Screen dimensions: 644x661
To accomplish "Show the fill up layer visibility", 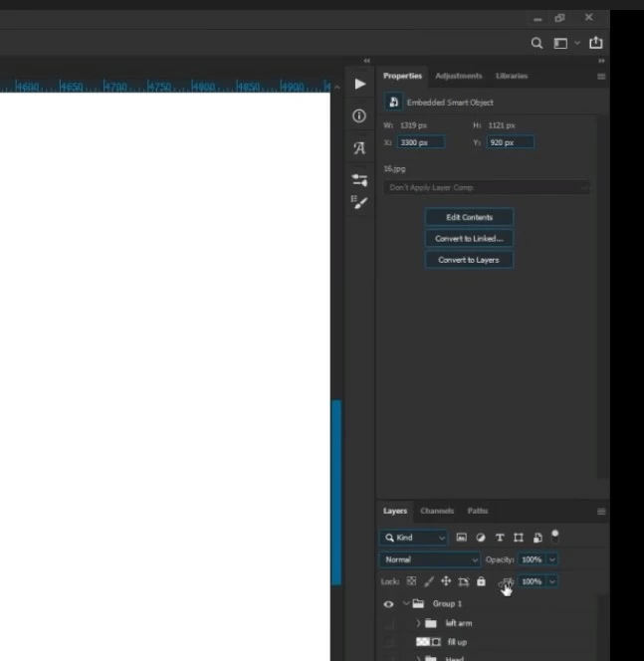I will (x=388, y=642).
